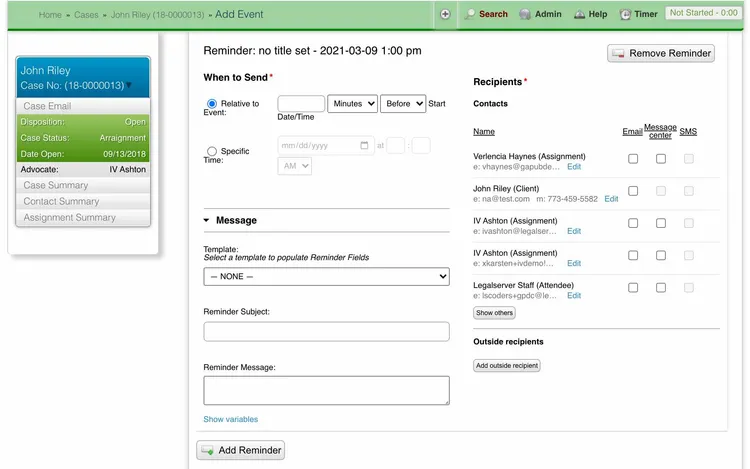Edit IV Ashton ivashton contact

coord(574,231)
